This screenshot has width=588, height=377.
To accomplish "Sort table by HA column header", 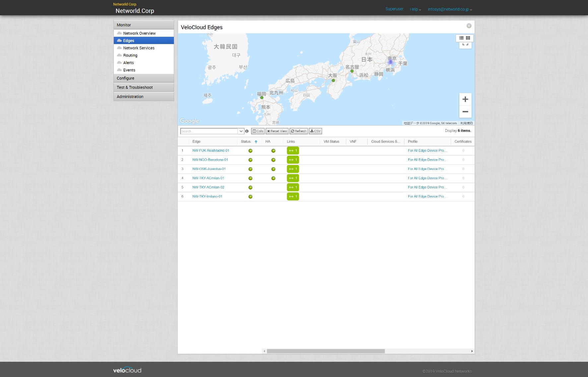I will pos(272,141).
